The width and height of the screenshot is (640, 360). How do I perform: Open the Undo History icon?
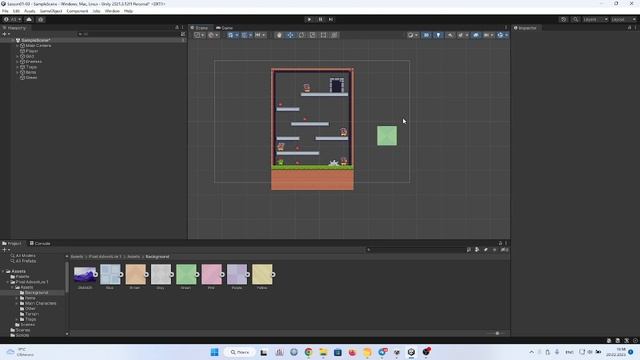coord(564,19)
